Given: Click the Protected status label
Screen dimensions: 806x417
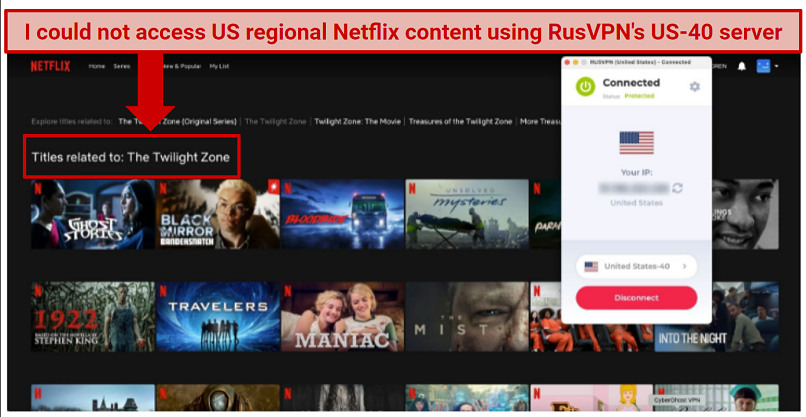Looking at the screenshot, I should click(x=639, y=96).
